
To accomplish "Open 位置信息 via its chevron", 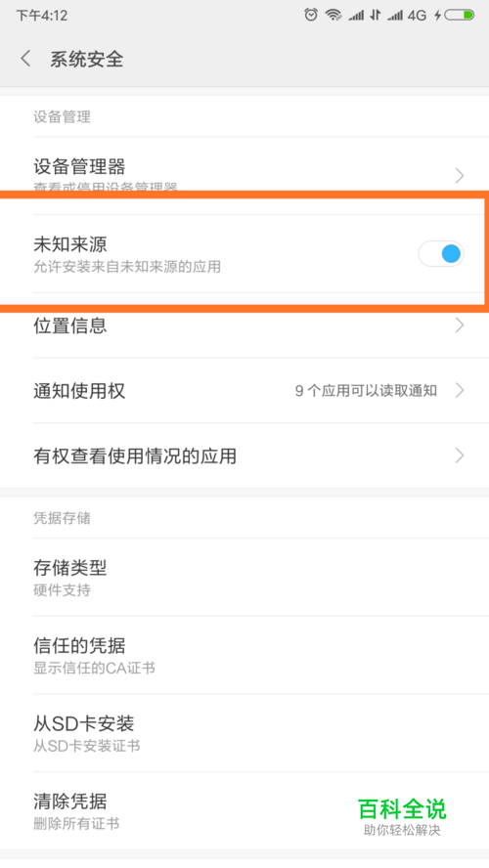I will click(x=459, y=325).
